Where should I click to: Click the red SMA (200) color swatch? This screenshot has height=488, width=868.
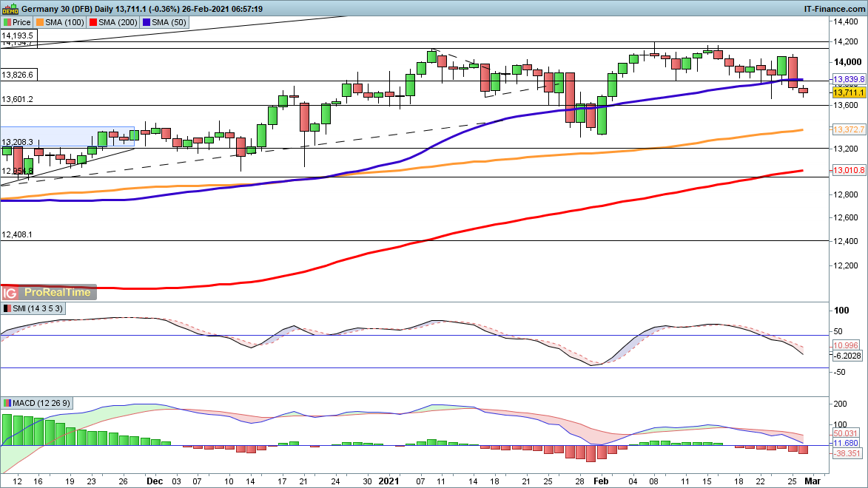coord(93,22)
